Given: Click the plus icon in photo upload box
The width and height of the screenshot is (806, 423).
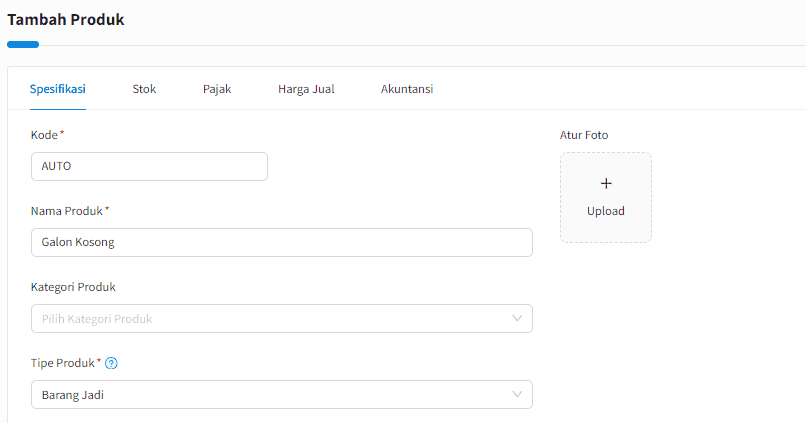Looking at the screenshot, I should 606,184.
